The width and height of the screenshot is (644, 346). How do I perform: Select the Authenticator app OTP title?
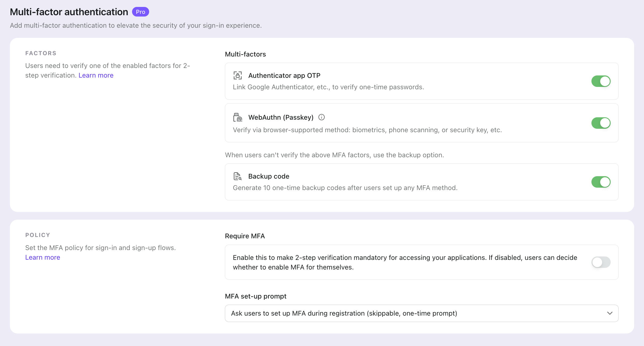coord(284,76)
